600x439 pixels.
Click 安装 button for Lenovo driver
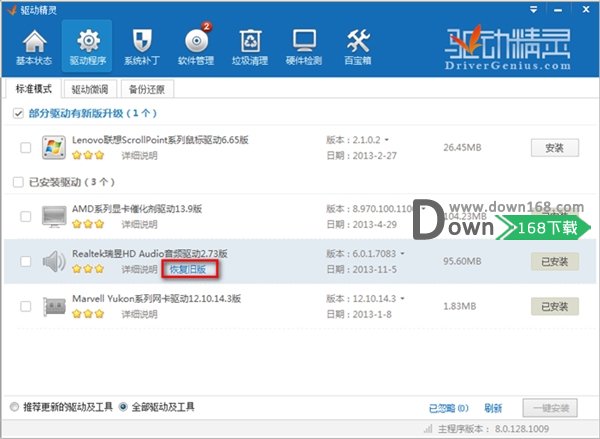554,148
